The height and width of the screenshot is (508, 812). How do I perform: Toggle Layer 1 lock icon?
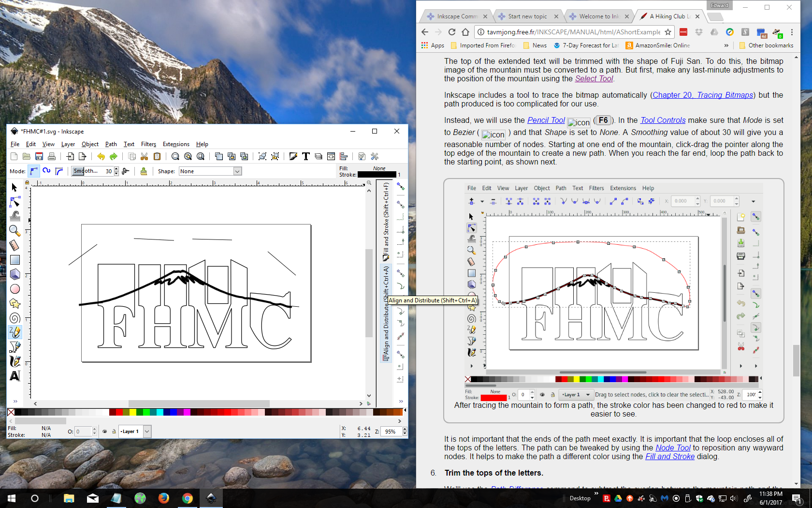[x=114, y=431]
